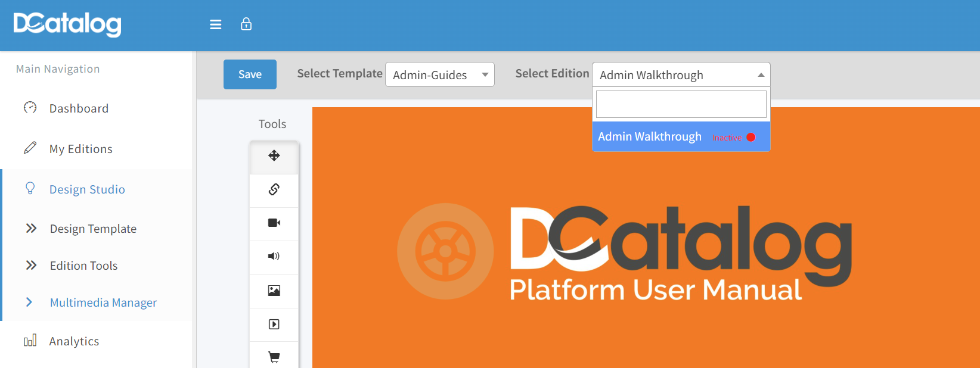The height and width of the screenshot is (368, 980).
Task: Open Multimedia Manager
Action: coord(103,302)
